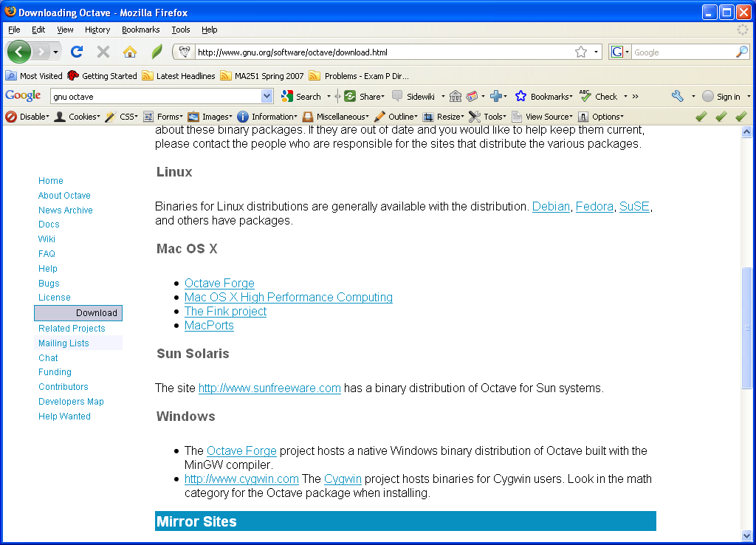This screenshot has height=545, width=756.
Task: Select Mailing Lists in the sidebar
Action: 63,343
